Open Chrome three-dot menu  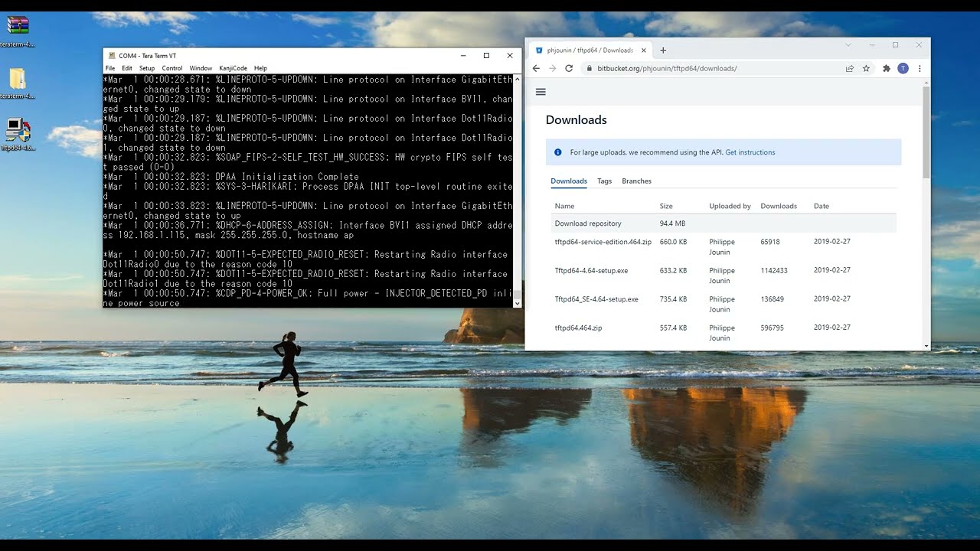tap(920, 68)
